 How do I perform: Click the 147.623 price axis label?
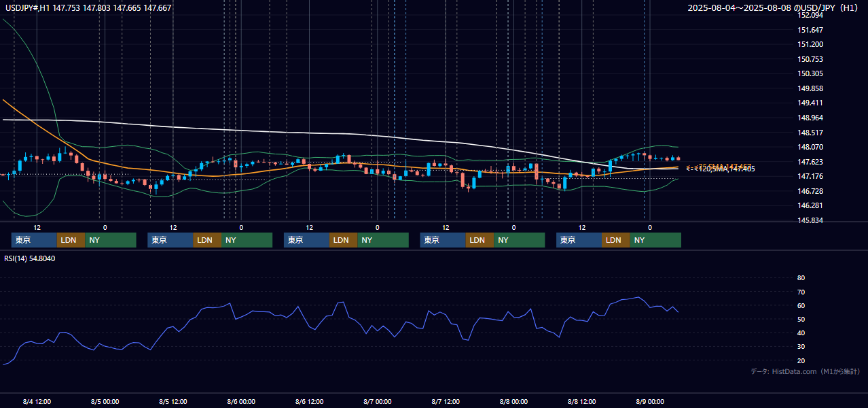point(810,162)
